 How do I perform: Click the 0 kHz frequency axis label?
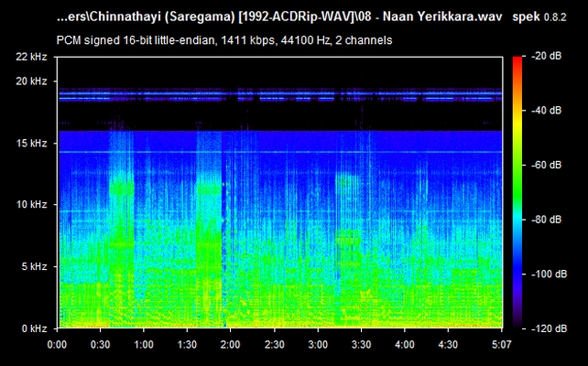pyautogui.click(x=34, y=328)
